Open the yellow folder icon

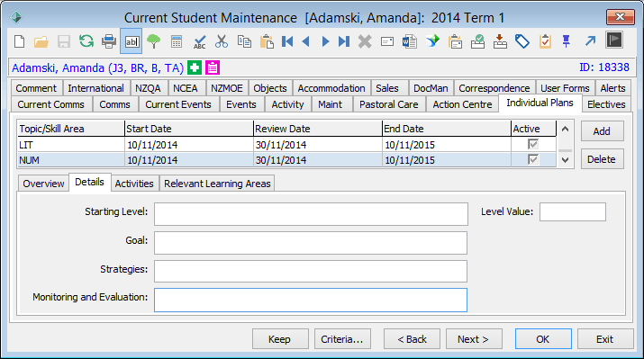[x=41, y=41]
